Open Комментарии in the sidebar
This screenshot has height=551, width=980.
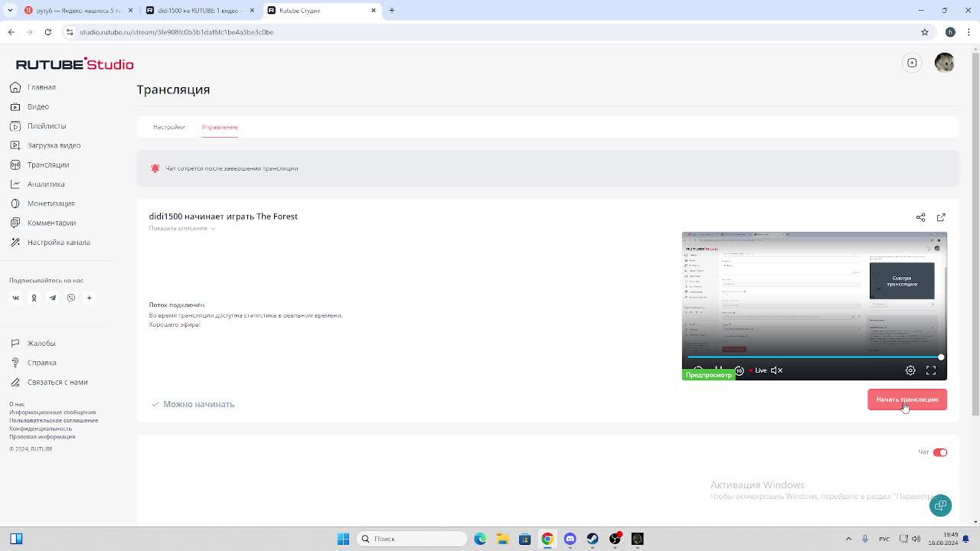(x=43, y=223)
